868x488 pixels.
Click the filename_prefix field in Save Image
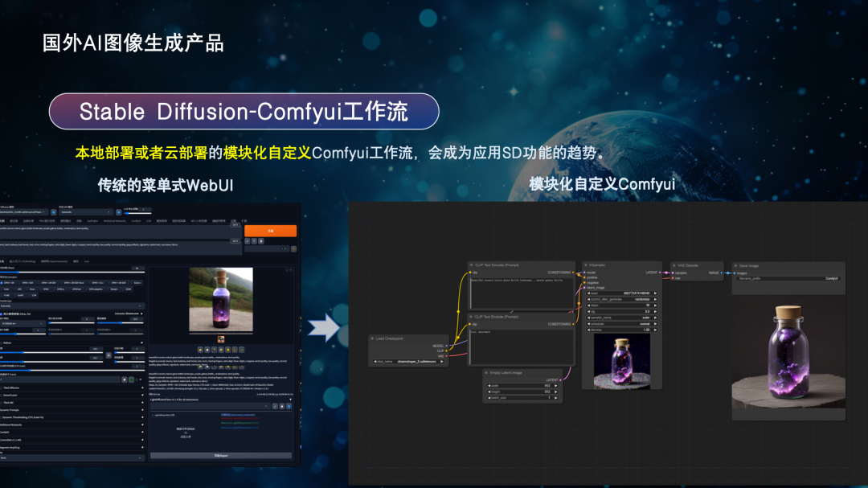coord(789,279)
